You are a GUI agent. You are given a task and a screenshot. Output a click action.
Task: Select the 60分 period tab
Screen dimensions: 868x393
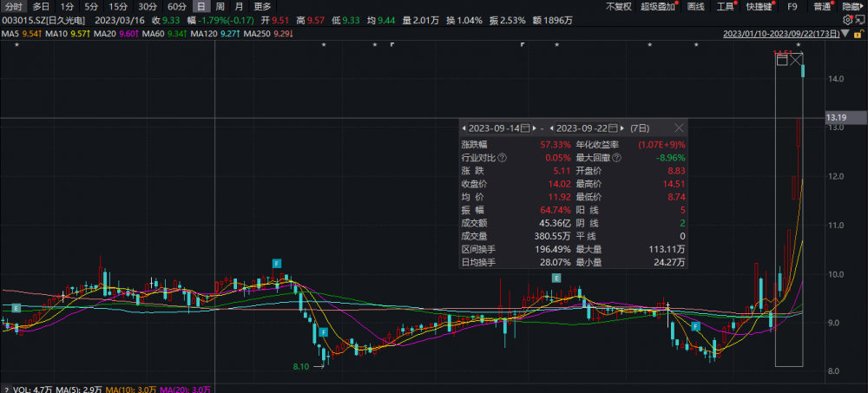[x=176, y=7]
